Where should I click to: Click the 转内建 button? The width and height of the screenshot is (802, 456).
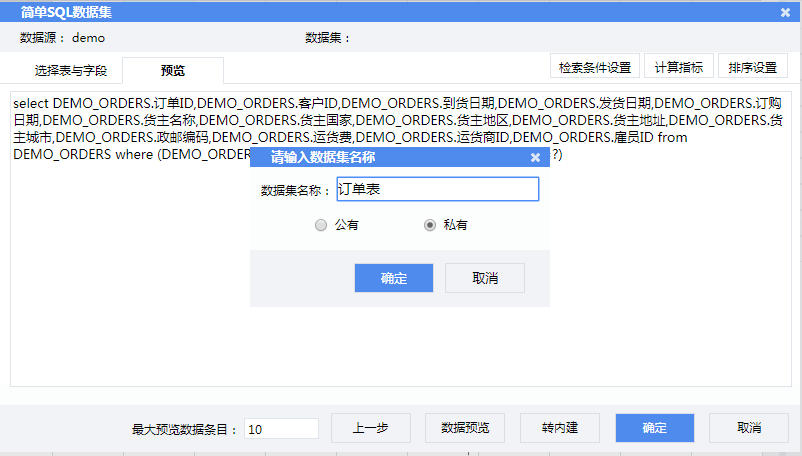click(559, 428)
